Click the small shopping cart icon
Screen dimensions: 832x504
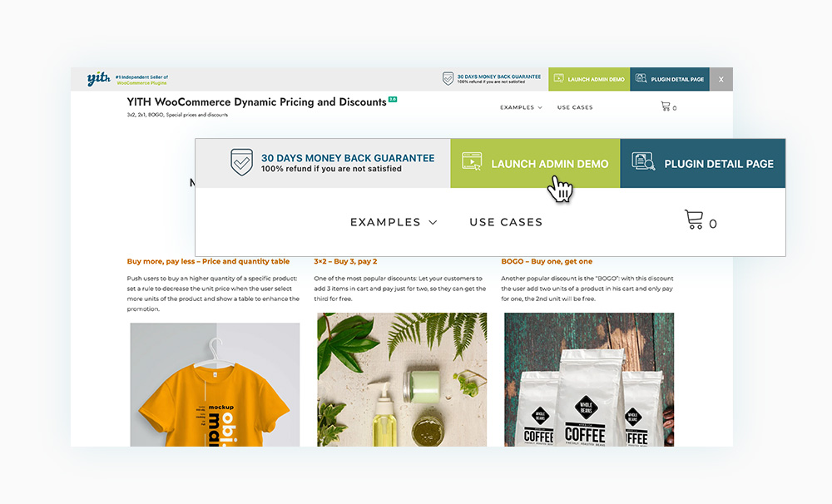(x=665, y=106)
